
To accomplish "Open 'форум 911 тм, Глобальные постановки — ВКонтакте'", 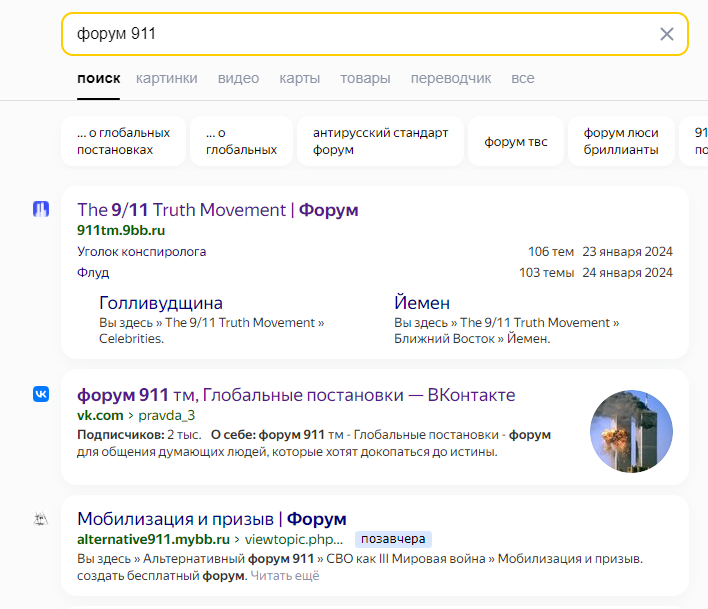I will tap(296, 395).
